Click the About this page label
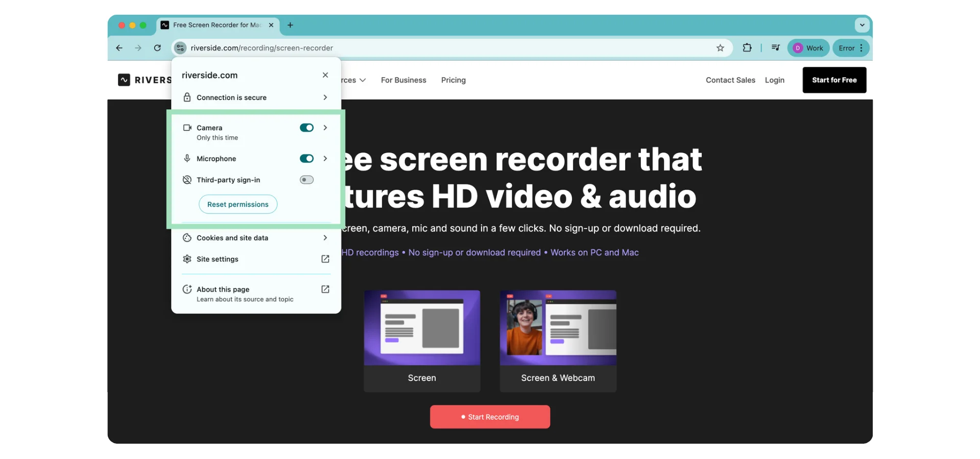 pos(223,289)
